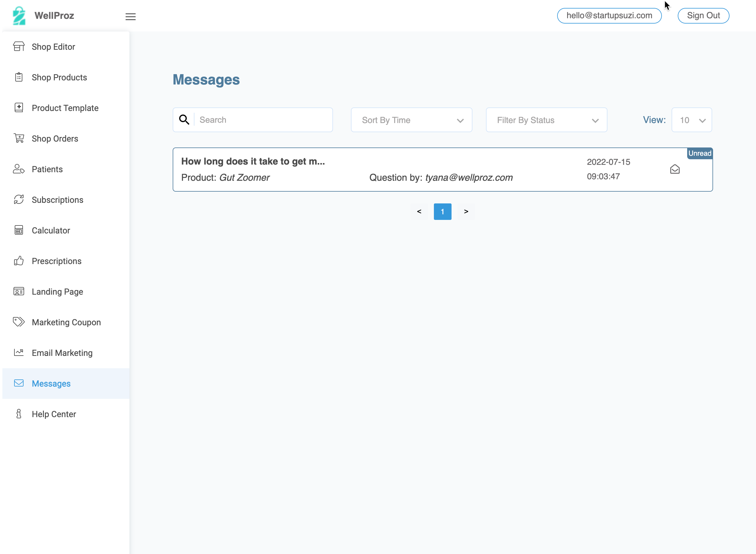756x554 pixels.
Task: Click the Product Template plus icon
Action: tap(19, 108)
